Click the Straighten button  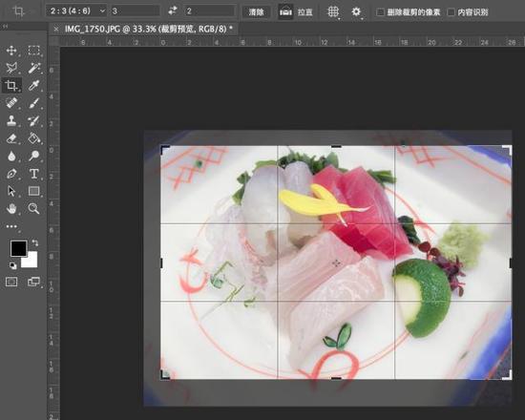tap(296, 12)
